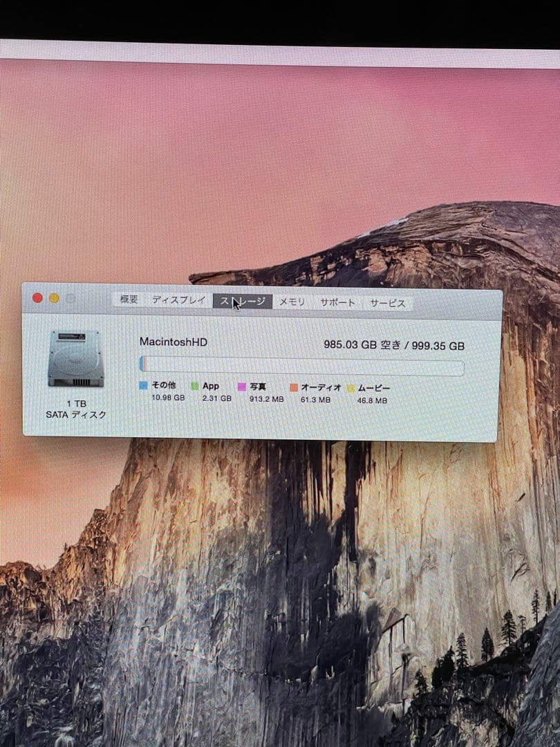
Task: Close the system information window
Action: [37, 297]
